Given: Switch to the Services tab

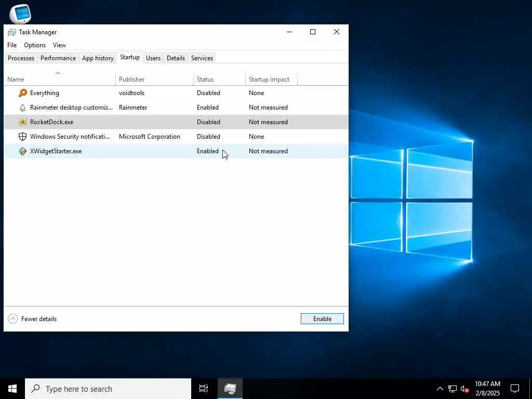Looking at the screenshot, I should coord(202,58).
